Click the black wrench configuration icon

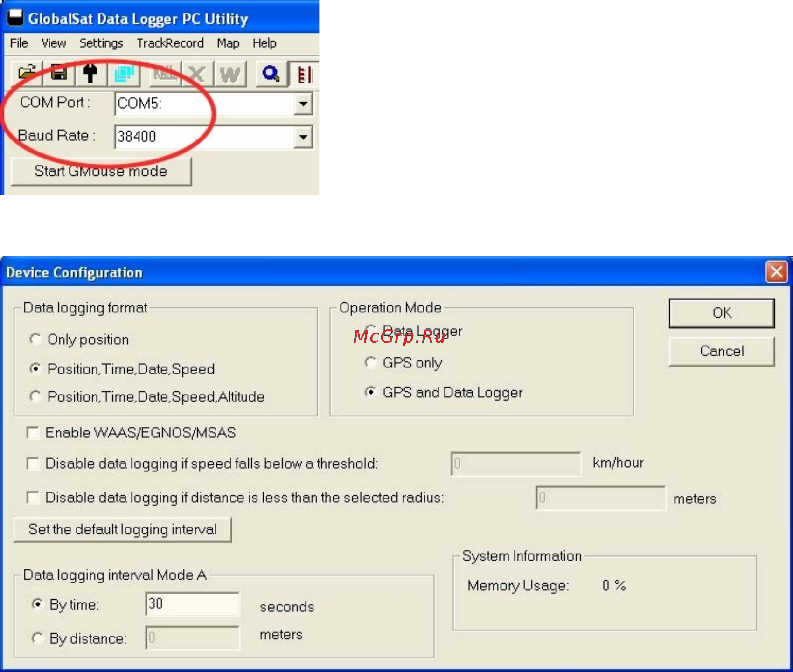90,73
